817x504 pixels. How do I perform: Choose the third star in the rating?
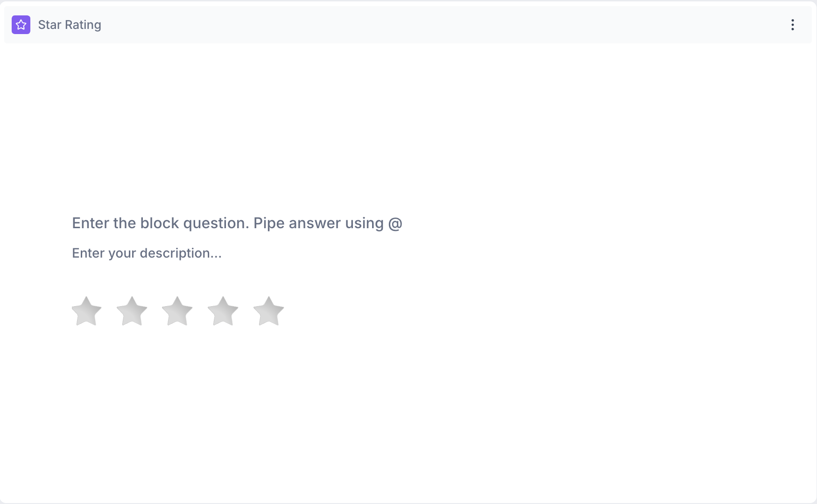tap(177, 311)
